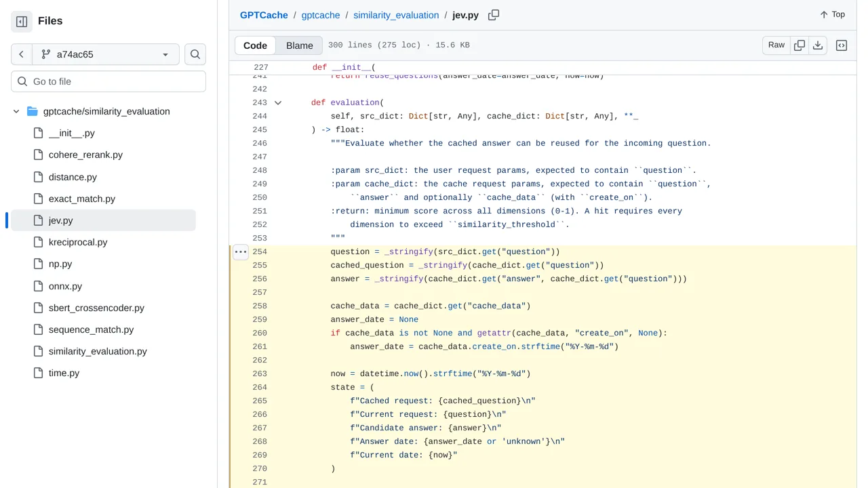Select jev.py in the file tree
The width and height of the screenshot is (868, 488).
[103, 220]
